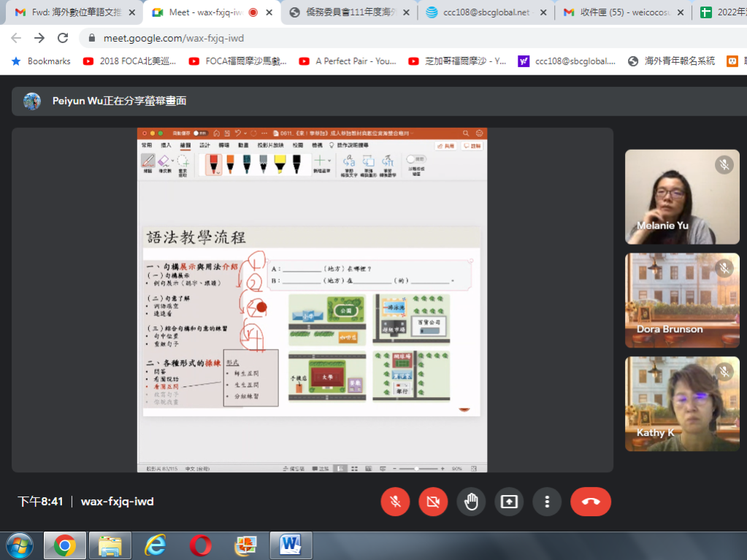Unmute microphone in Meet controls
The width and height of the screenshot is (747, 560).
[395, 502]
